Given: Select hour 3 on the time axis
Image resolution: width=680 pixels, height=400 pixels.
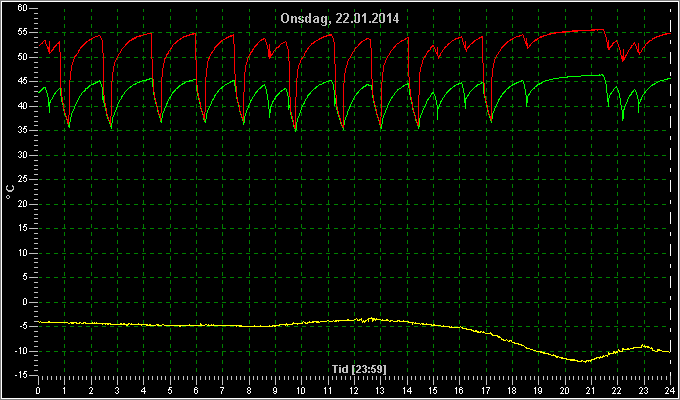Looking at the screenshot, I should coord(117,390).
